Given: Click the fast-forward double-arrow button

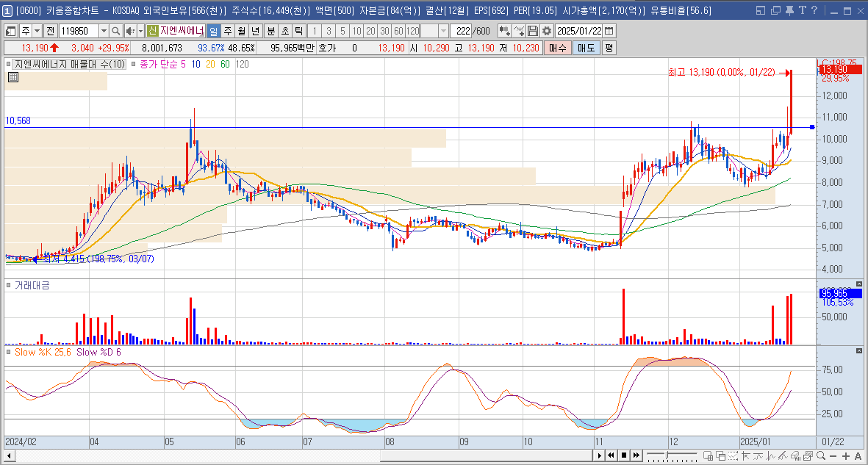Looking at the screenshot, I should tap(636, 455).
